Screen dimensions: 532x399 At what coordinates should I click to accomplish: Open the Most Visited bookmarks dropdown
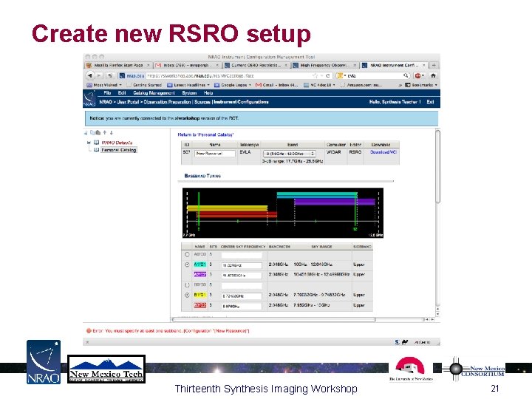click(x=104, y=85)
